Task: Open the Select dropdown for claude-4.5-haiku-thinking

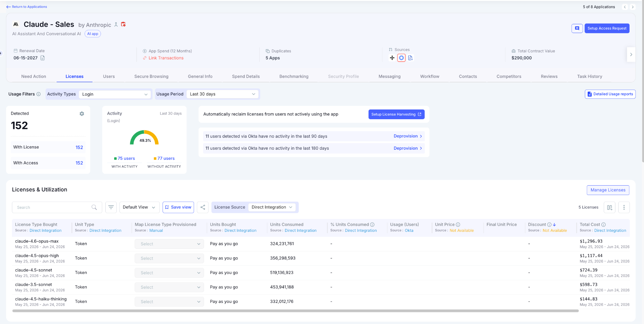Action: [x=169, y=302]
